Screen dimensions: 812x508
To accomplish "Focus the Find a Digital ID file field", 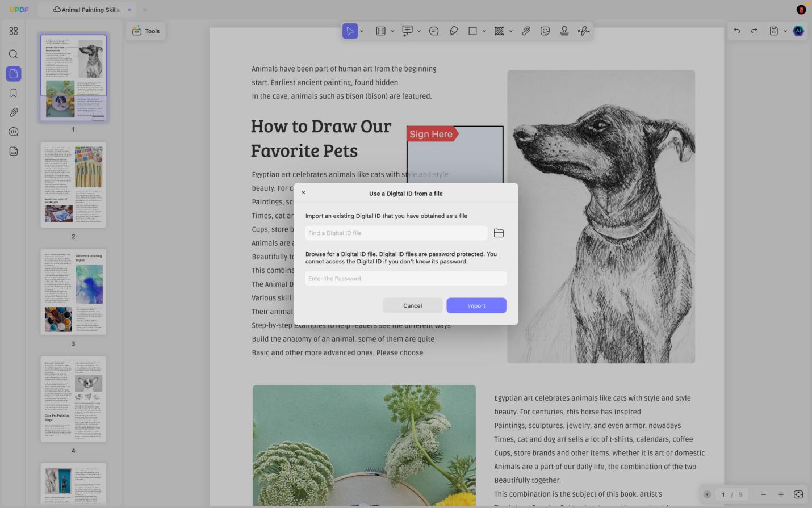I will point(396,233).
